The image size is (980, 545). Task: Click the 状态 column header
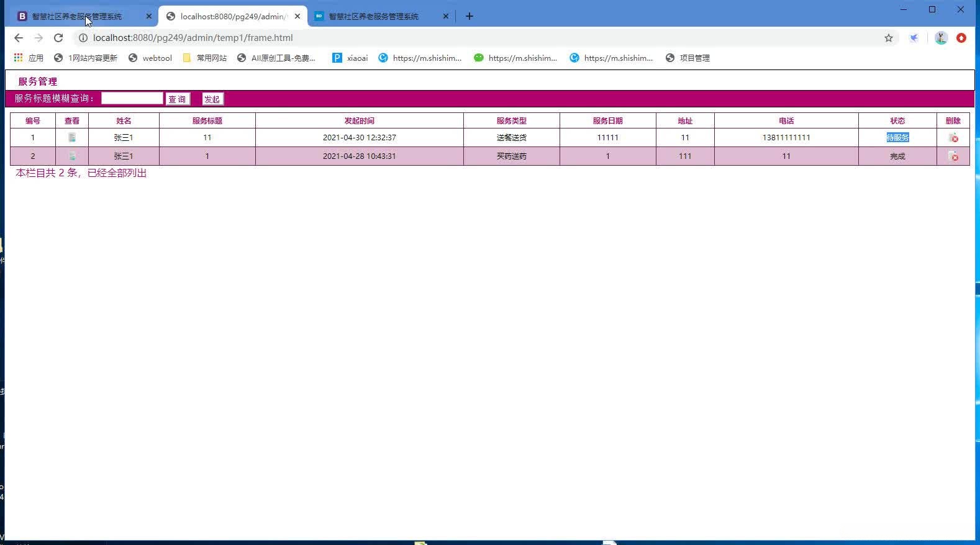click(897, 120)
